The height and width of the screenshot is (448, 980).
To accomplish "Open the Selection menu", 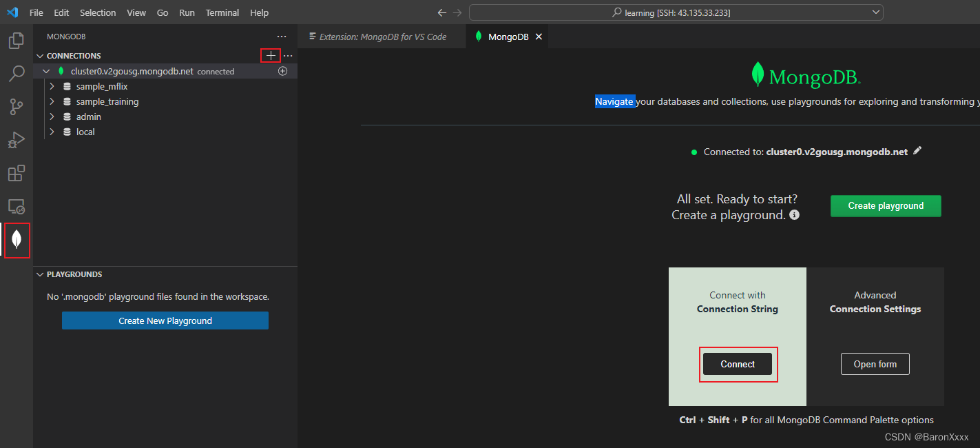I will pyautogui.click(x=98, y=12).
